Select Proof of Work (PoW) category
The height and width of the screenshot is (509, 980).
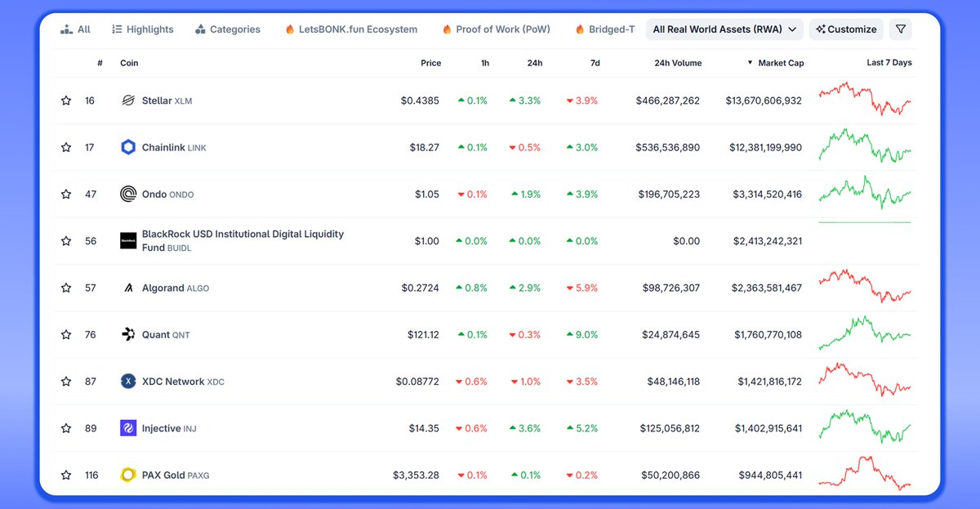496,29
